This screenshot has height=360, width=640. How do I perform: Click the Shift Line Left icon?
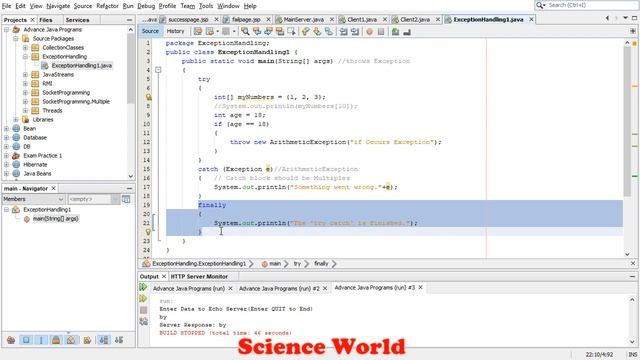coord(343,31)
